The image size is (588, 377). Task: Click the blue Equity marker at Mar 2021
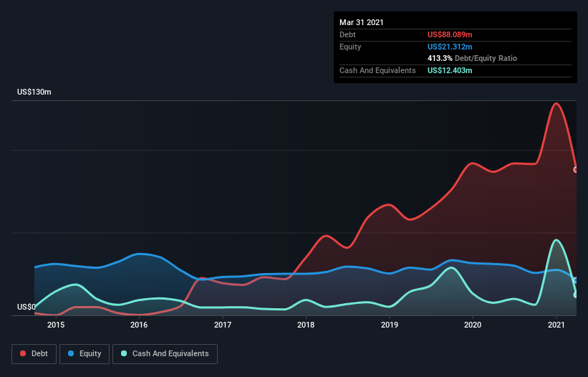576,280
